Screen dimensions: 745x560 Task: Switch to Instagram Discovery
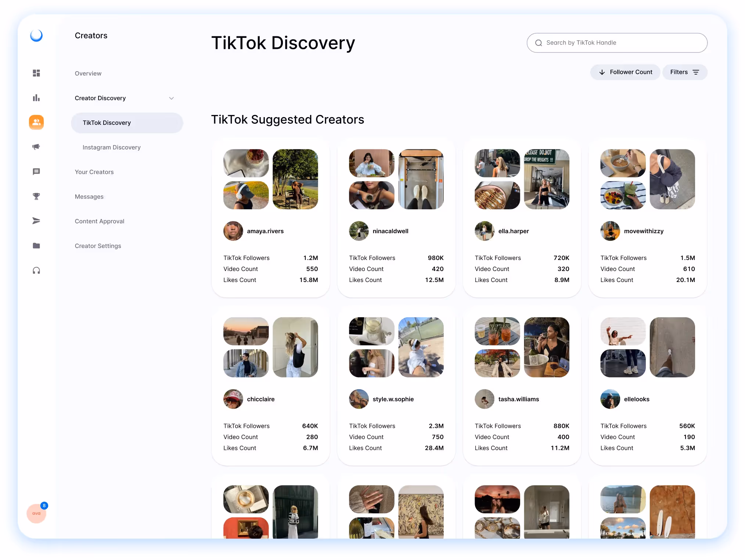[x=111, y=147]
